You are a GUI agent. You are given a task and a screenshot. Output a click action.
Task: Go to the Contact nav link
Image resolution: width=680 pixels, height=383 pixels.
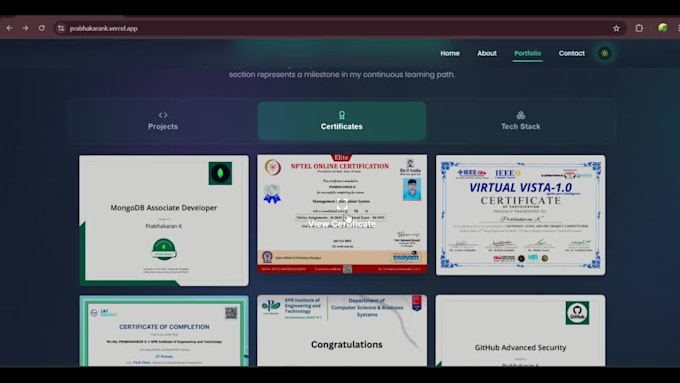point(571,53)
